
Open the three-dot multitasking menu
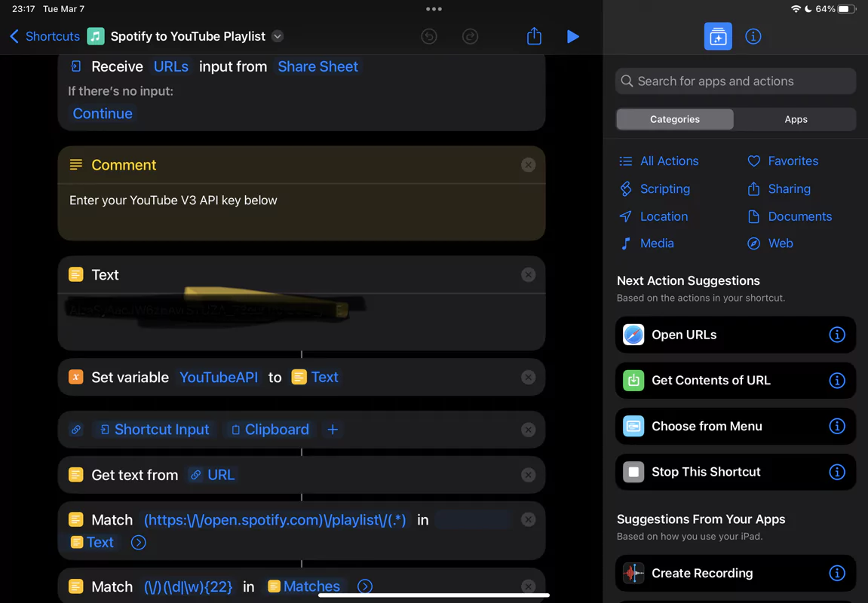(x=434, y=9)
